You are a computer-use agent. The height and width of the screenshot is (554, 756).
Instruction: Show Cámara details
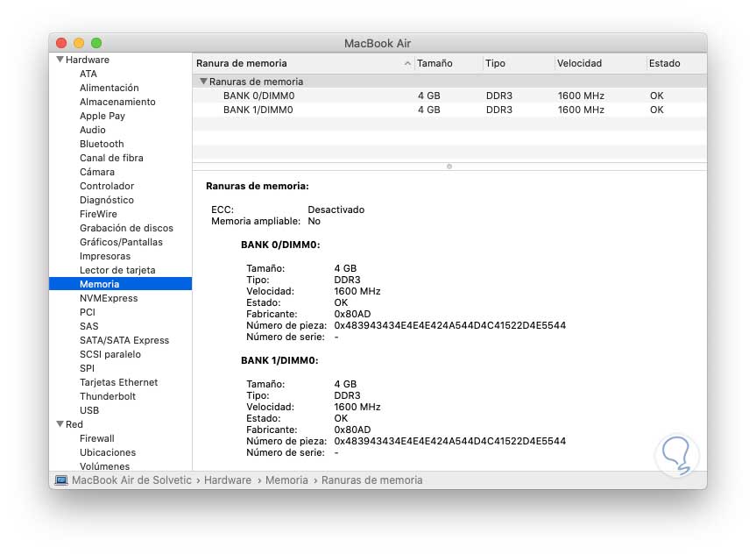pyautogui.click(x=97, y=172)
